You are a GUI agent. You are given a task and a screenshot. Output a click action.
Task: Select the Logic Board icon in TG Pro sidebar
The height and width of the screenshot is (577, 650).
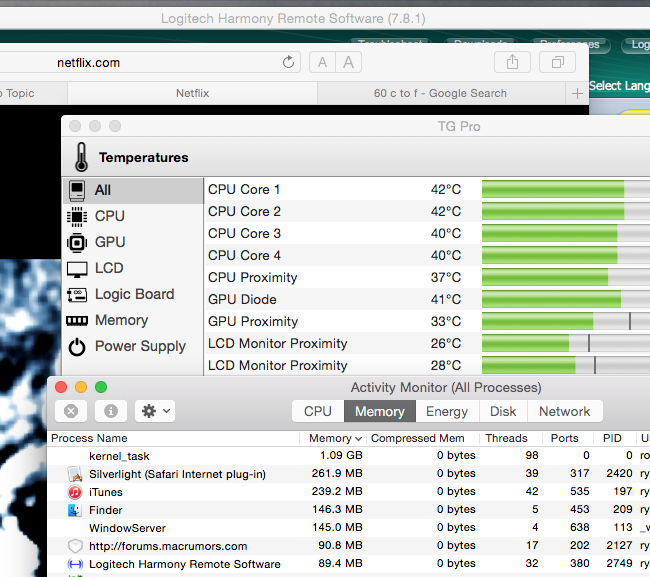(77, 295)
